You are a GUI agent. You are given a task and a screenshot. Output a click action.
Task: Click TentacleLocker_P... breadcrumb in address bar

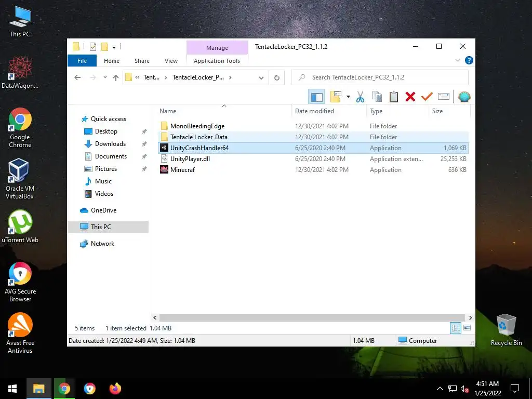(198, 77)
